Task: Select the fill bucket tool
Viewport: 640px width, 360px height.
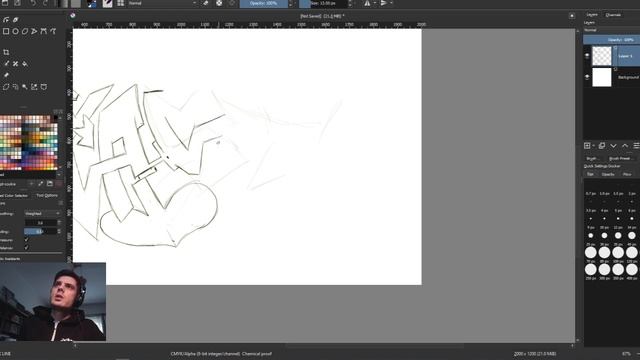Action: pyautogui.click(x=25, y=64)
